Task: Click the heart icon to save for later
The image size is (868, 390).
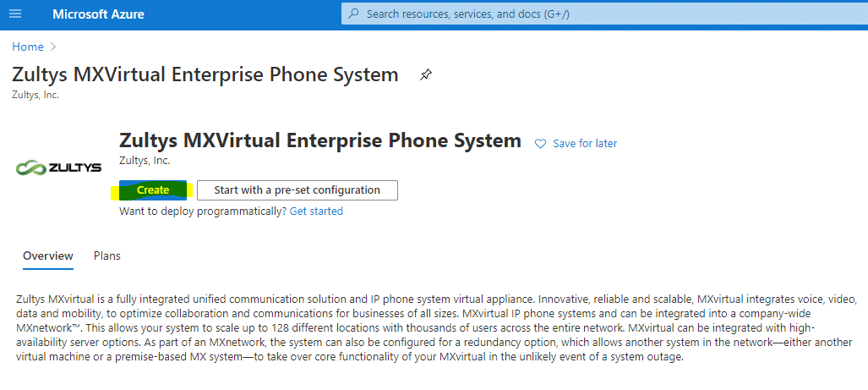Action: (x=540, y=144)
